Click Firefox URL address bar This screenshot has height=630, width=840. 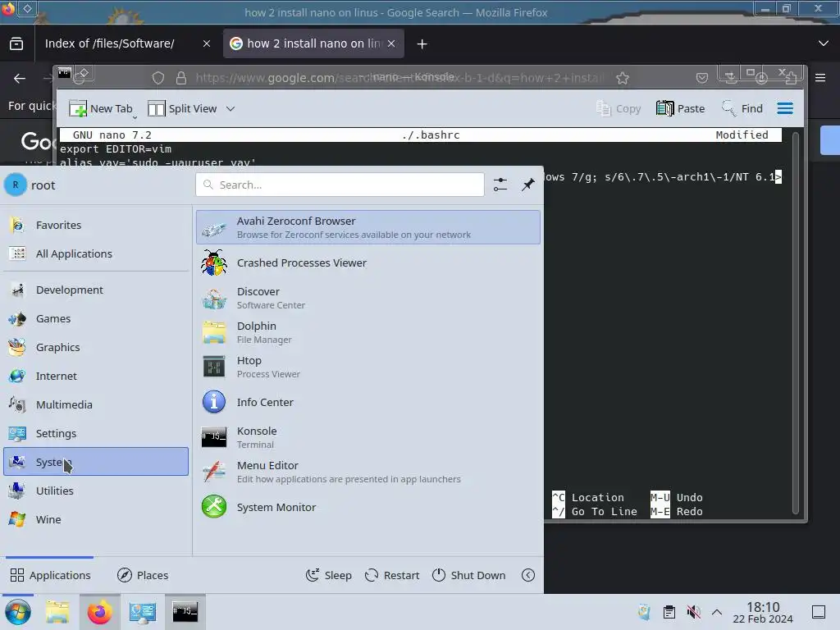point(399,78)
